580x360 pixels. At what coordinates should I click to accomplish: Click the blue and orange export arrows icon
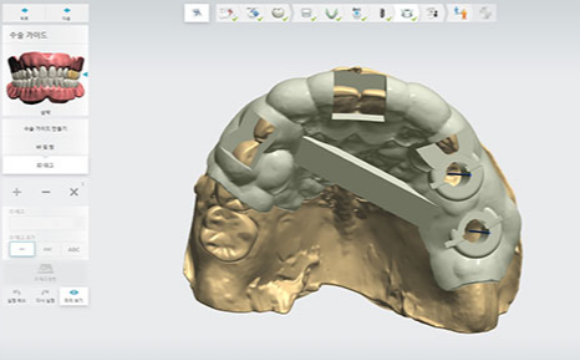click(x=461, y=13)
